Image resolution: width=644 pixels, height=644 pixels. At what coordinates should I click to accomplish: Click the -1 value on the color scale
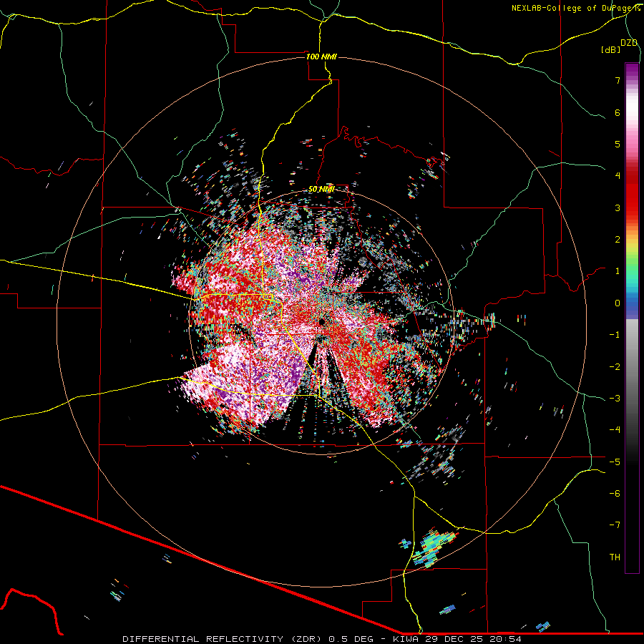pyautogui.click(x=615, y=335)
